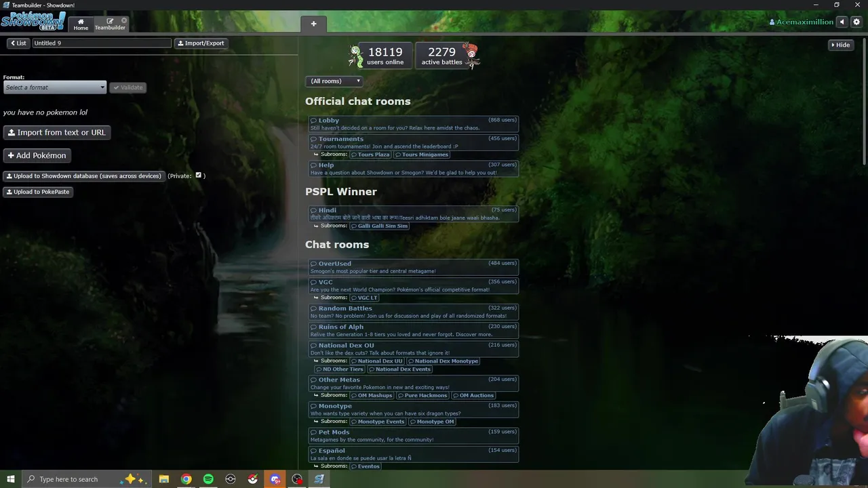Click the Validate button
Screen dimensions: 868x488
click(128, 87)
